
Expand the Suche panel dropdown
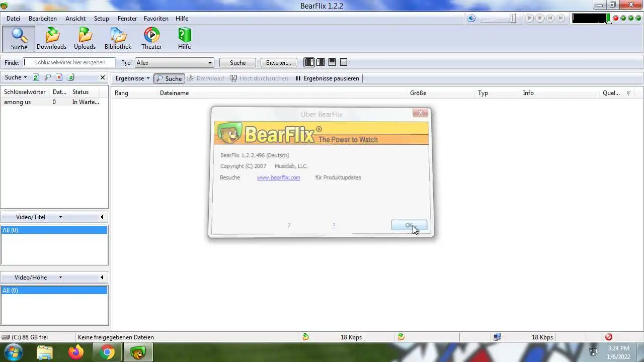click(x=16, y=77)
